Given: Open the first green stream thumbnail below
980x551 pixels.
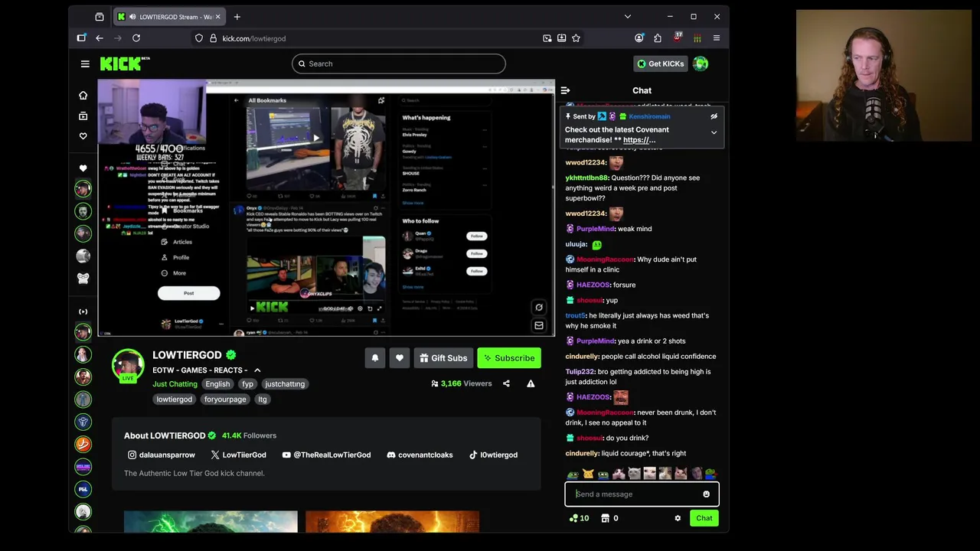Looking at the screenshot, I should pos(211,521).
